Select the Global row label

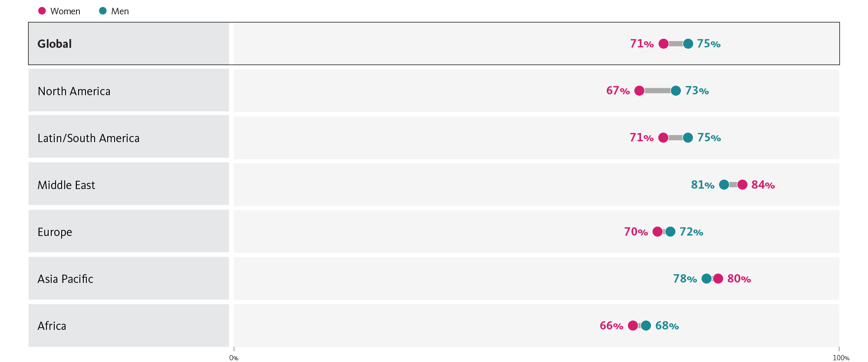(x=55, y=44)
